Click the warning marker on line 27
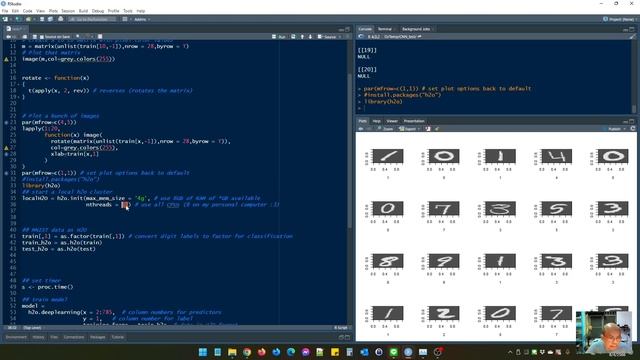The image size is (640, 360). tap(6, 148)
